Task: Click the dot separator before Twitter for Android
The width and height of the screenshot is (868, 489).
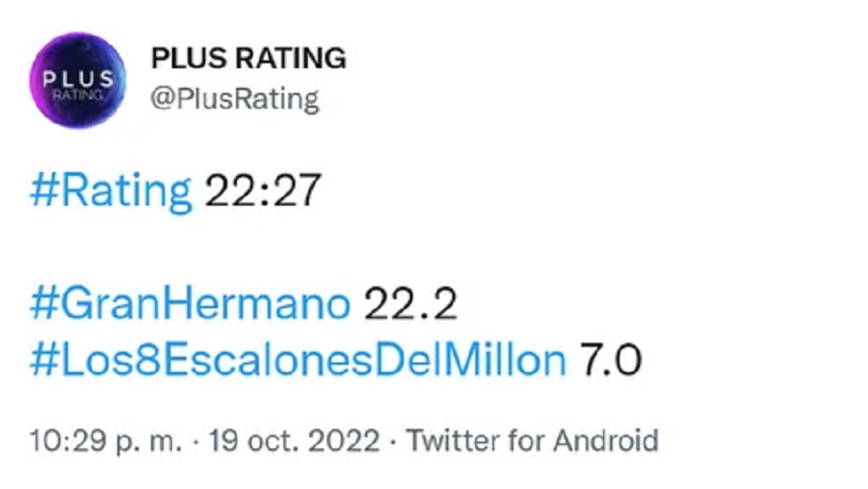Action: click(394, 438)
